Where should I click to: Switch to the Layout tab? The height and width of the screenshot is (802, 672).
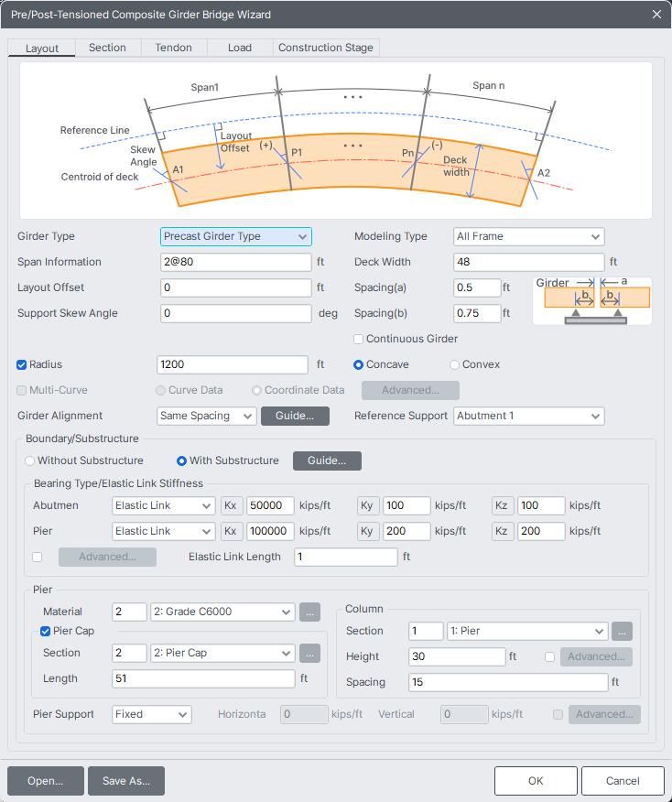tap(42, 49)
